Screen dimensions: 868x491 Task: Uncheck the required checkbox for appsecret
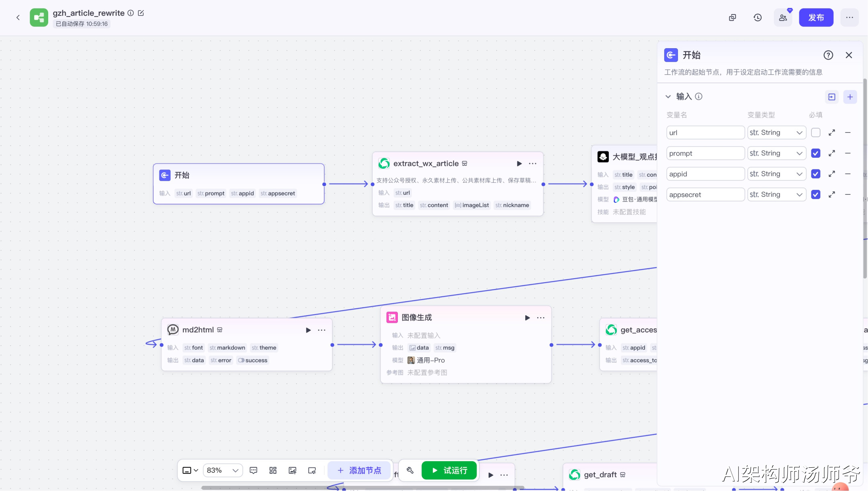pos(815,195)
